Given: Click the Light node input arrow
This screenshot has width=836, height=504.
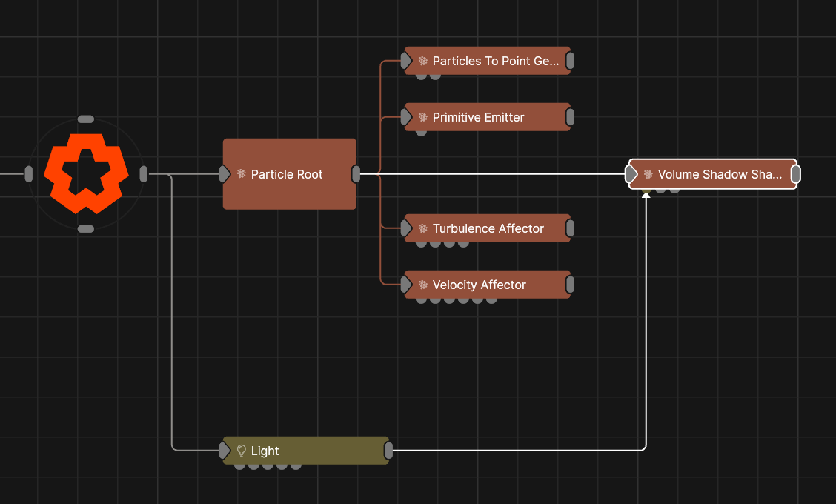Looking at the screenshot, I should pos(225,451).
